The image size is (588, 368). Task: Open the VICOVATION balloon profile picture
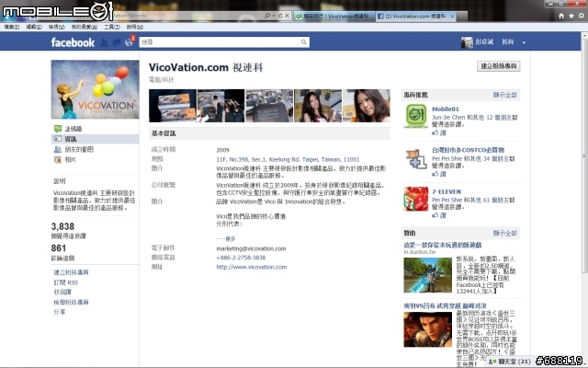click(95, 89)
